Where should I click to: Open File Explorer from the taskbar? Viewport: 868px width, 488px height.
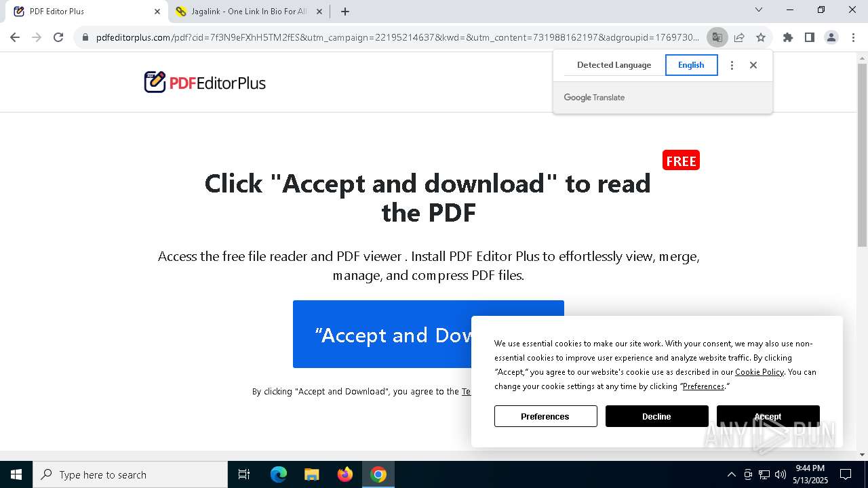312,474
